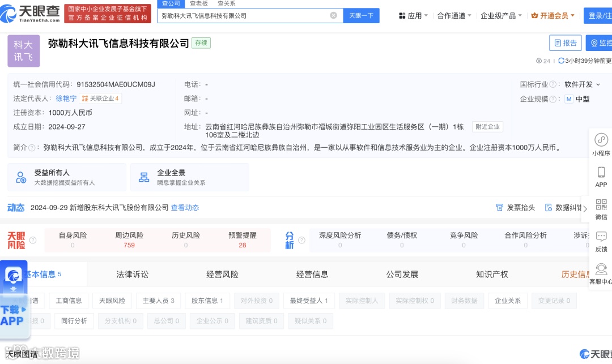Open the APP phone icon in the sidebar
Image resolution: width=612 pixels, height=364 pixels.
[601, 172]
